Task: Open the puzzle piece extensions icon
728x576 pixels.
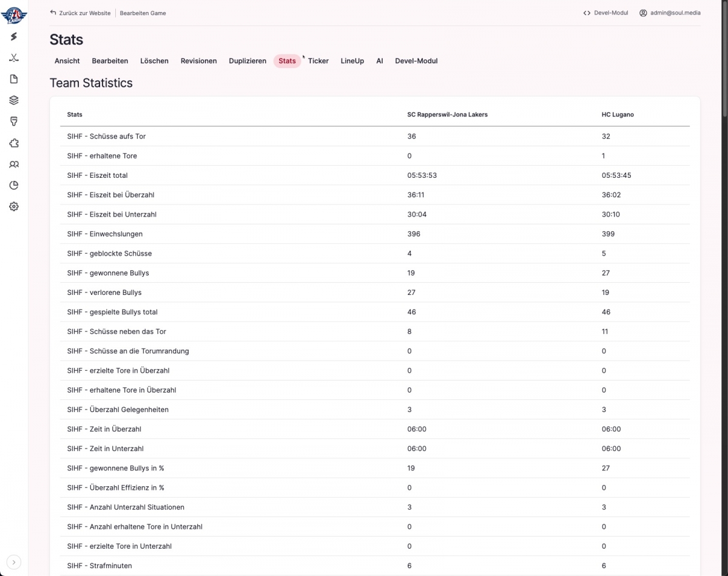Action: pyautogui.click(x=14, y=143)
